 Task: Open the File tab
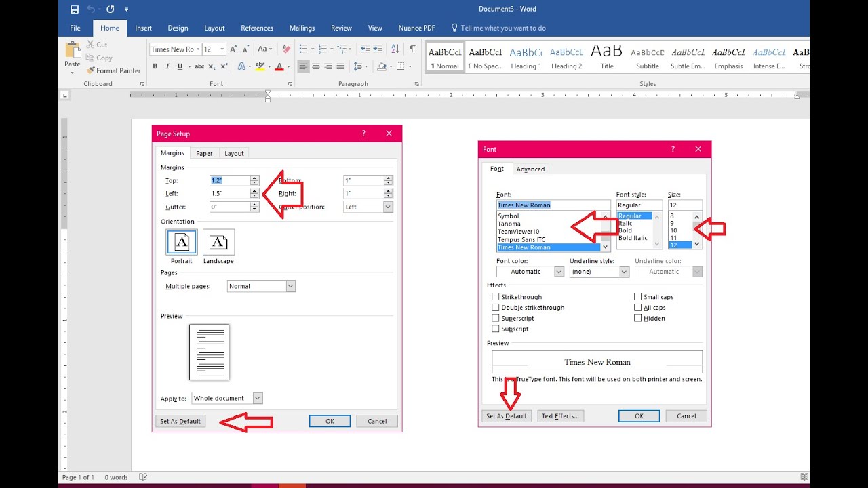click(x=75, y=28)
